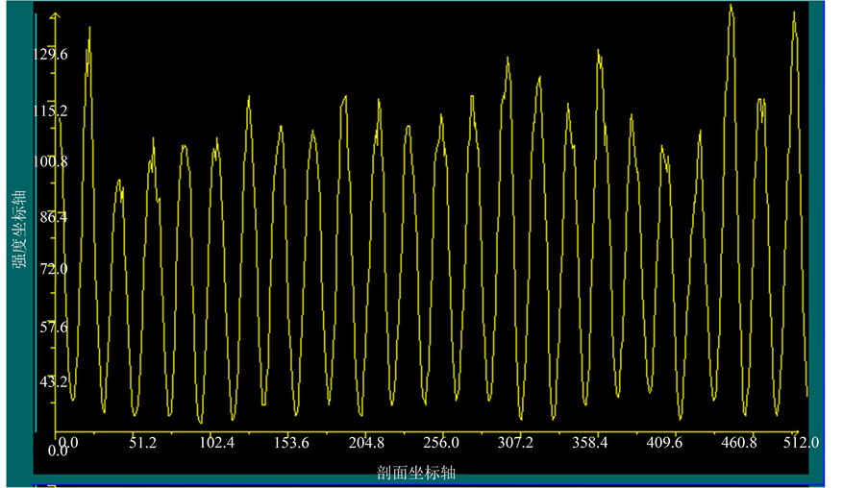Click the 100.8 intensity tick label
868x488 pixels.
50,161
